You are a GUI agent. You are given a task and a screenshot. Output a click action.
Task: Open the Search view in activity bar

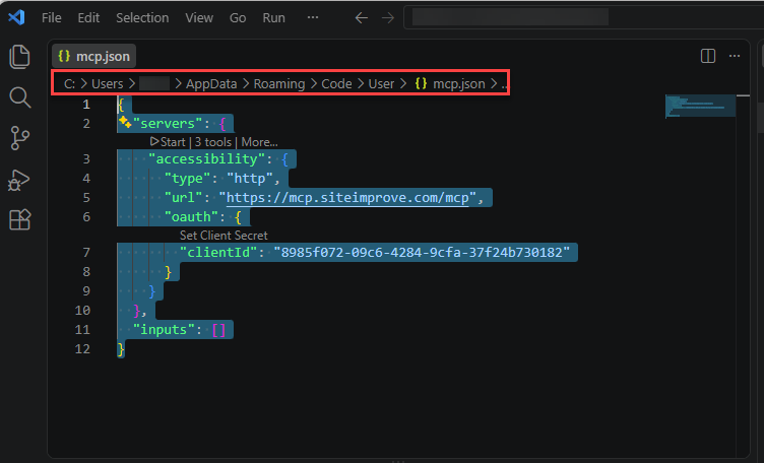19,97
